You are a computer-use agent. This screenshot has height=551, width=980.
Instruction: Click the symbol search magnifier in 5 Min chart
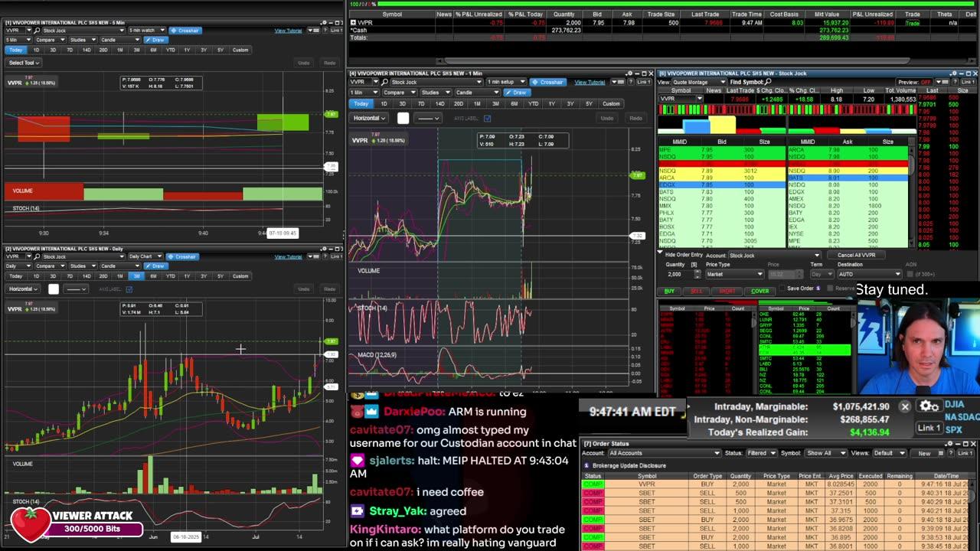[x=37, y=31]
